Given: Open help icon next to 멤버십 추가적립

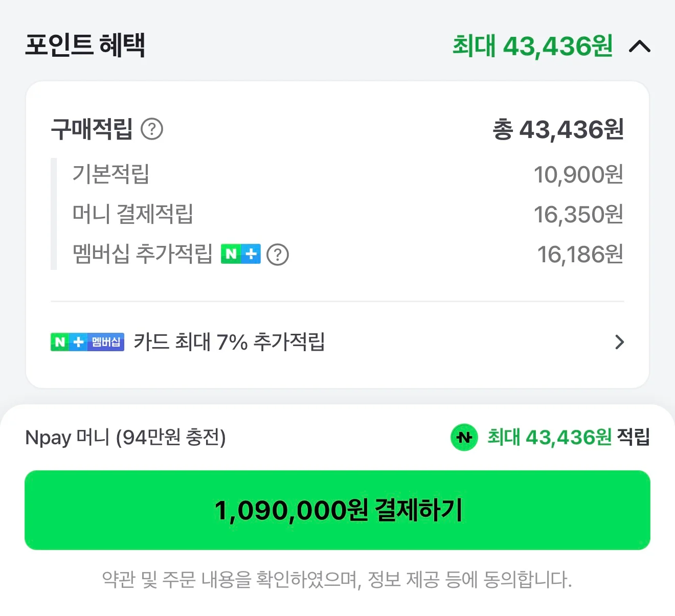Looking at the screenshot, I should point(278,254).
